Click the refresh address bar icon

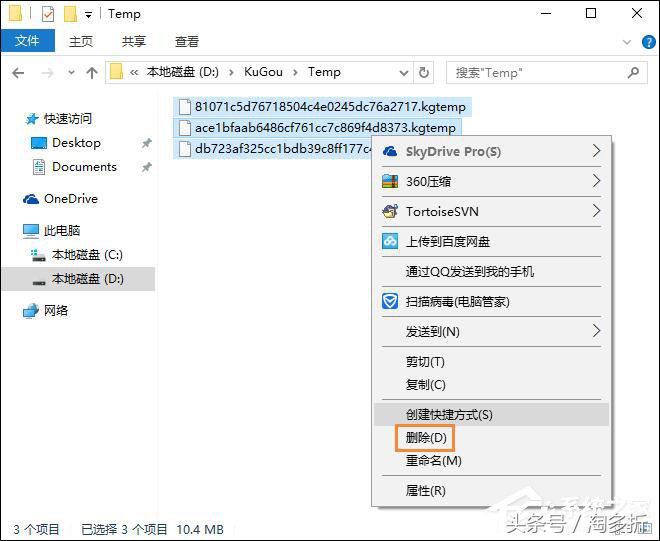point(424,72)
